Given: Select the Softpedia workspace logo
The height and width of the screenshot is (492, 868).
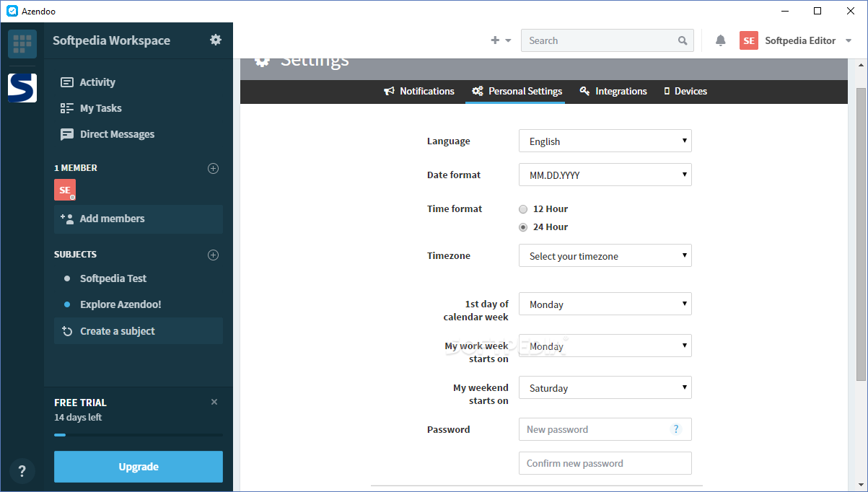Looking at the screenshot, I should click(22, 87).
